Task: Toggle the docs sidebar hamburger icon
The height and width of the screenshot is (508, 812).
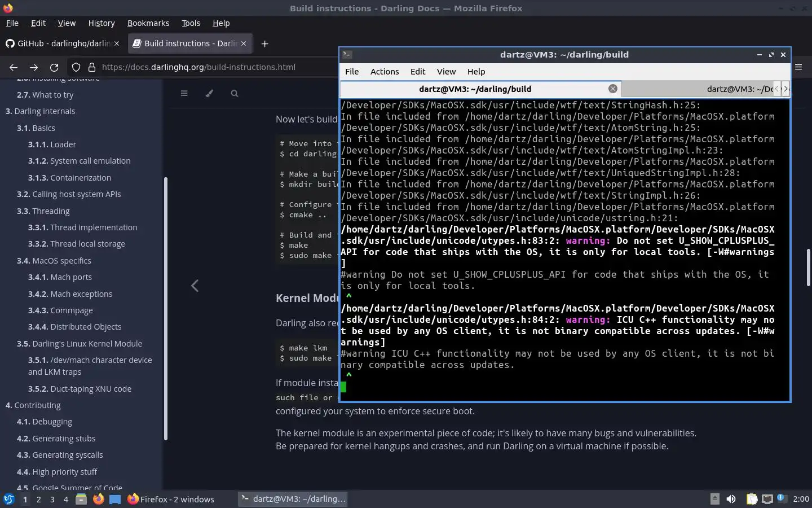Action: click(x=184, y=93)
